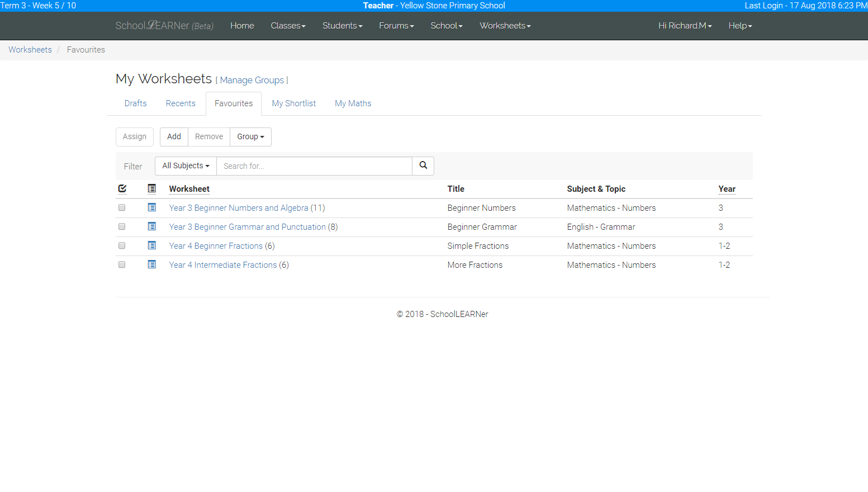Click the search magnifier icon button

423,165
